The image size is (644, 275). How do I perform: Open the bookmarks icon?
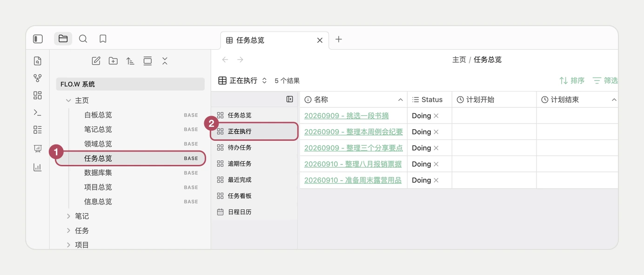tap(103, 39)
